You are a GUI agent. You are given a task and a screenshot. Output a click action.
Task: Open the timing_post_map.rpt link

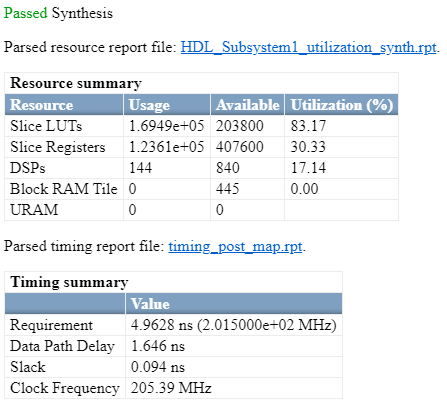click(x=235, y=247)
